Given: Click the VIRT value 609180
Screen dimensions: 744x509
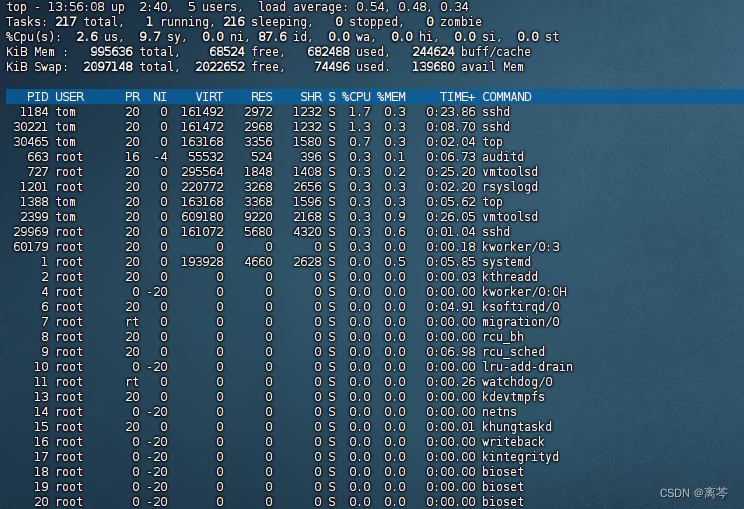Looking at the screenshot, I should click(x=202, y=217).
